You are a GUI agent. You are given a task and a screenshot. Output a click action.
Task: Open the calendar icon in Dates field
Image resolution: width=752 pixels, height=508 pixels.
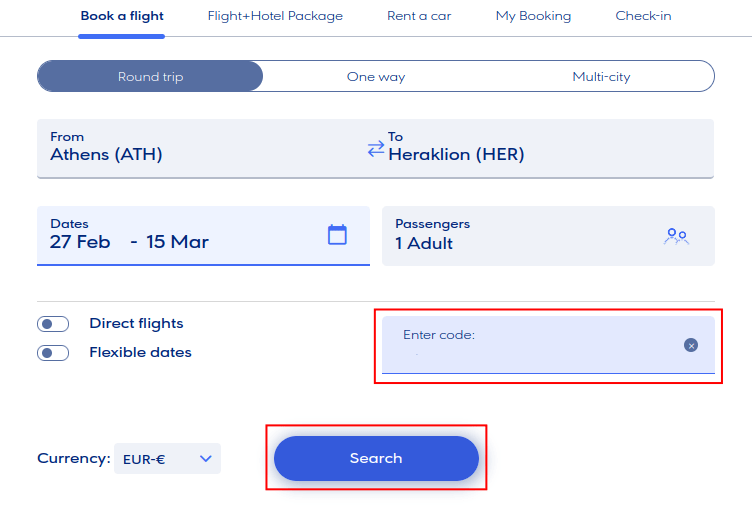click(x=337, y=235)
